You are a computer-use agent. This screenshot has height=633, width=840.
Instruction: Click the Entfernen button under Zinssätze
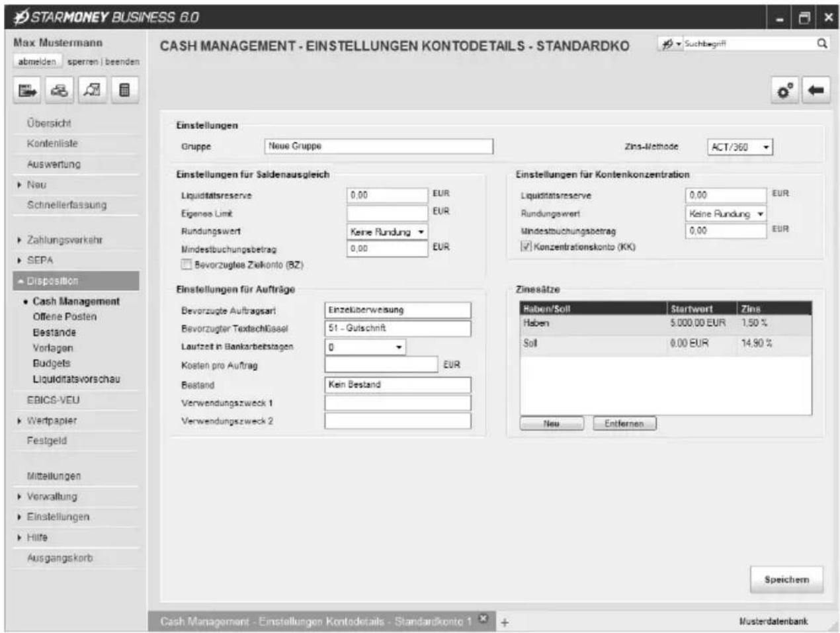(x=624, y=423)
